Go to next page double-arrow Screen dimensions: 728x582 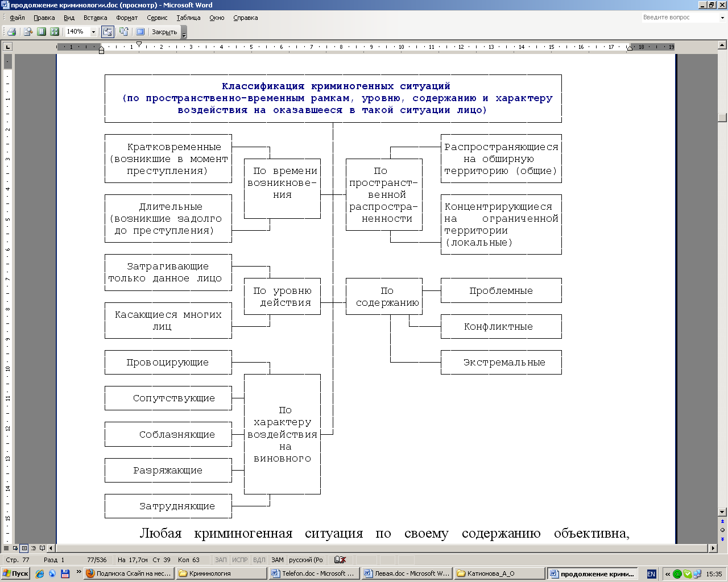(x=722, y=538)
